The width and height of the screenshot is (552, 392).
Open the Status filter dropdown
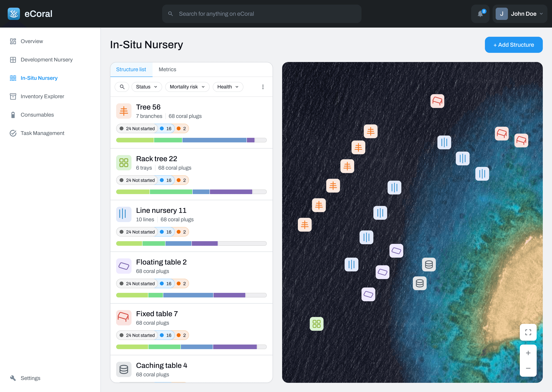pyautogui.click(x=146, y=87)
